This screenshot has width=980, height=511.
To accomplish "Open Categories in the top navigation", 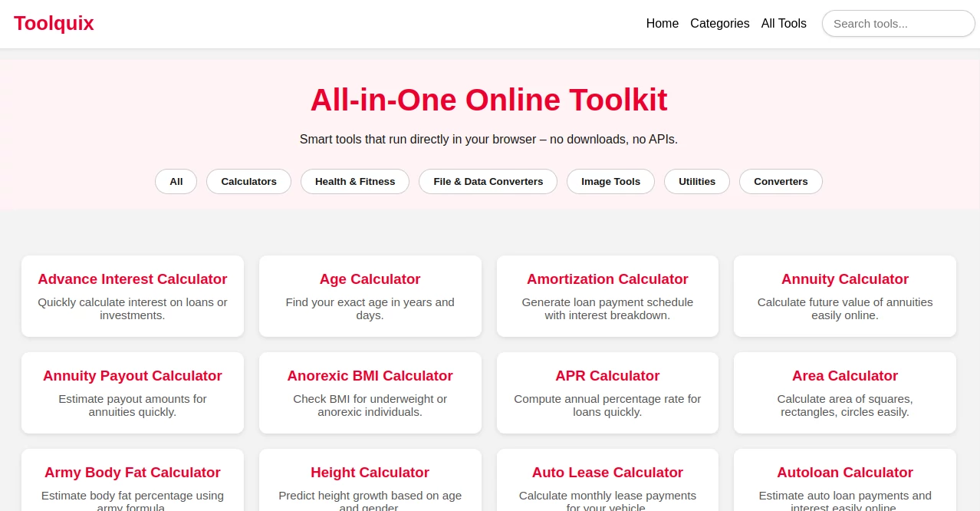I will 720,24.
